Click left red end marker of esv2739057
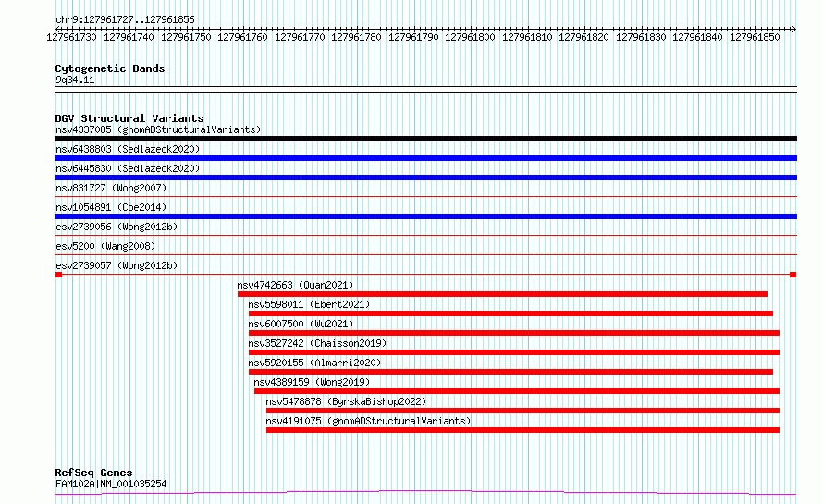The height and width of the screenshot is (504, 823). coord(59,275)
